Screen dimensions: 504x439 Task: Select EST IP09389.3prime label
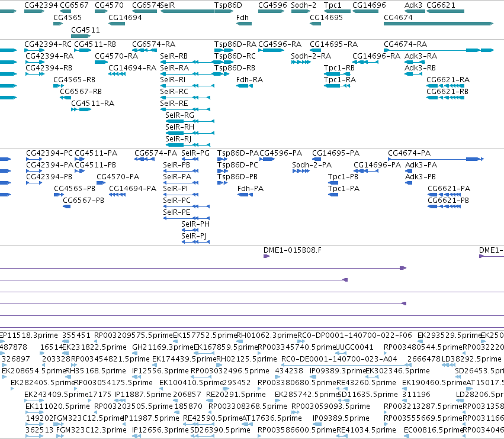338,371
